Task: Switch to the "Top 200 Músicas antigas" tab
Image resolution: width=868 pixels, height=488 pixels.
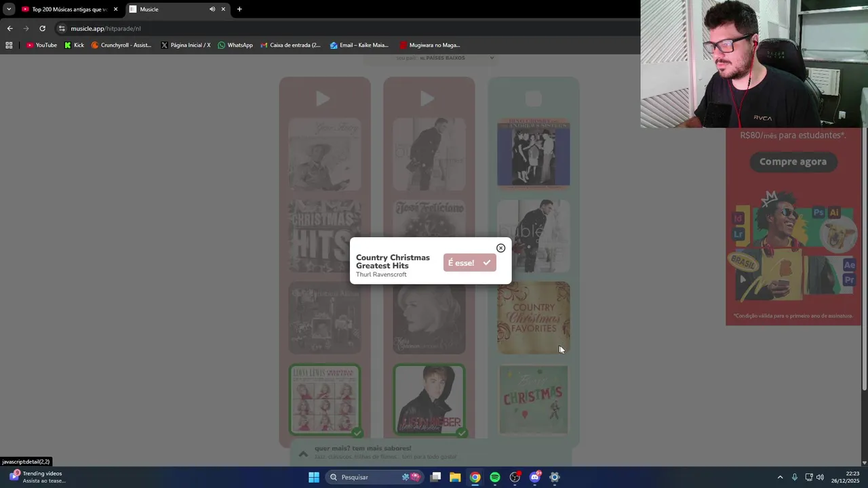Action: coord(68,9)
